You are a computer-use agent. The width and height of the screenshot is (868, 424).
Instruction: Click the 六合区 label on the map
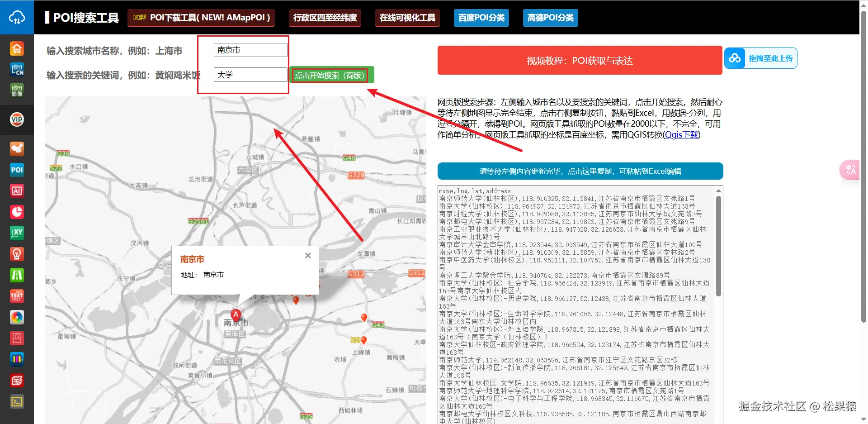(x=248, y=170)
